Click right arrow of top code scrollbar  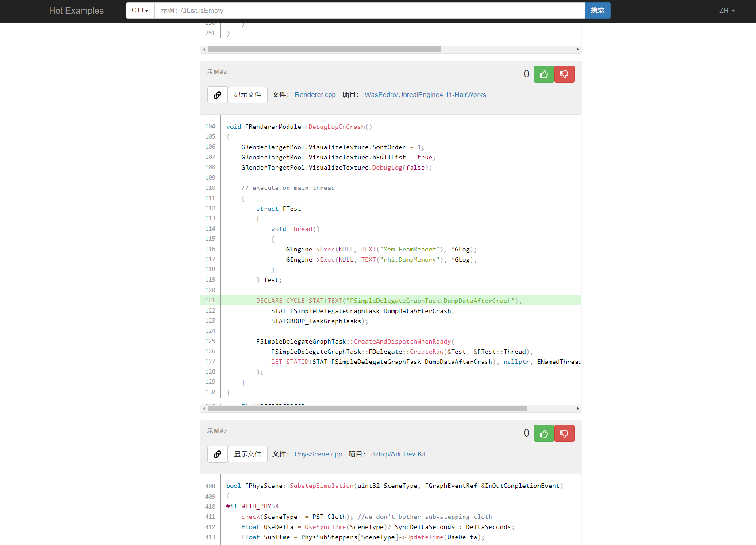578,50
